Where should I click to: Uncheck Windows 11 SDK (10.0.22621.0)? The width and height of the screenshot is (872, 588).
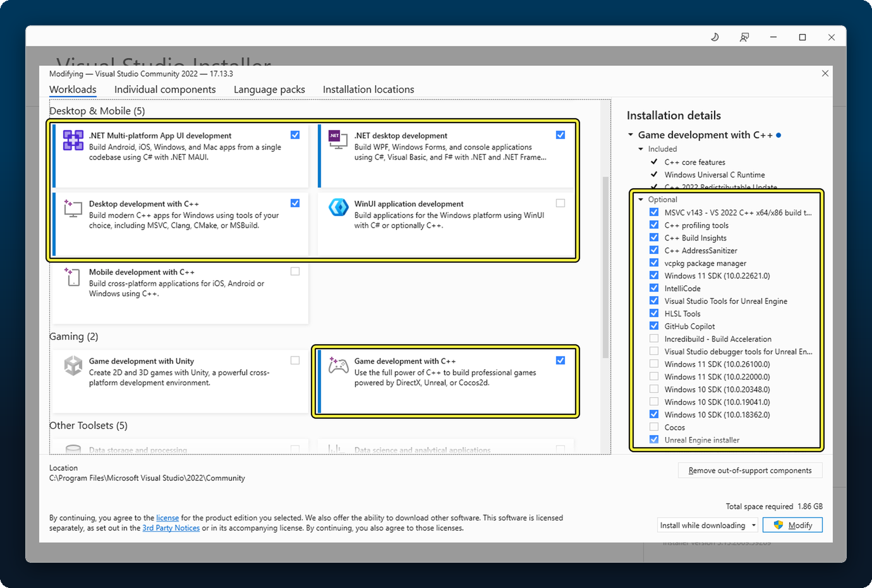pos(654,275)
